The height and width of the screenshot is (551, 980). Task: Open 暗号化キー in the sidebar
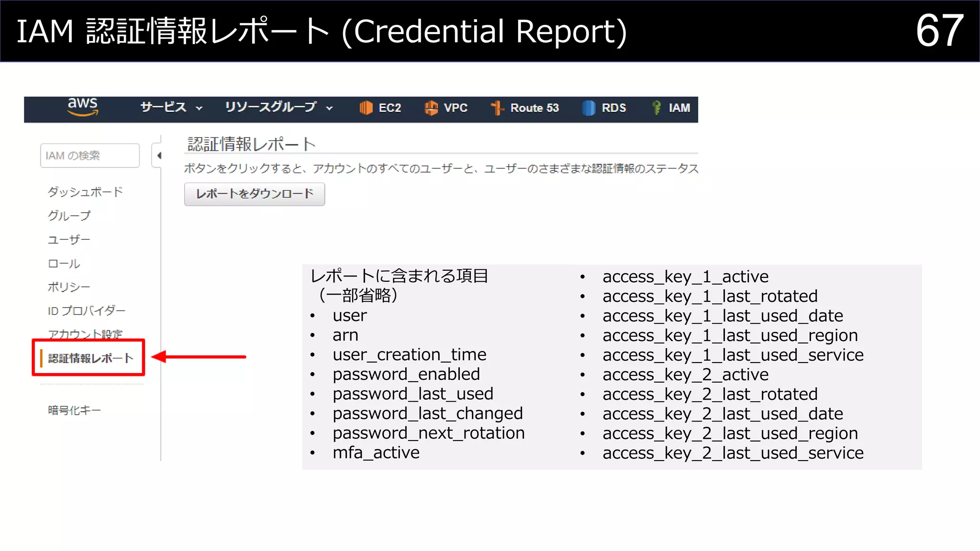click(x=74, y=410)
